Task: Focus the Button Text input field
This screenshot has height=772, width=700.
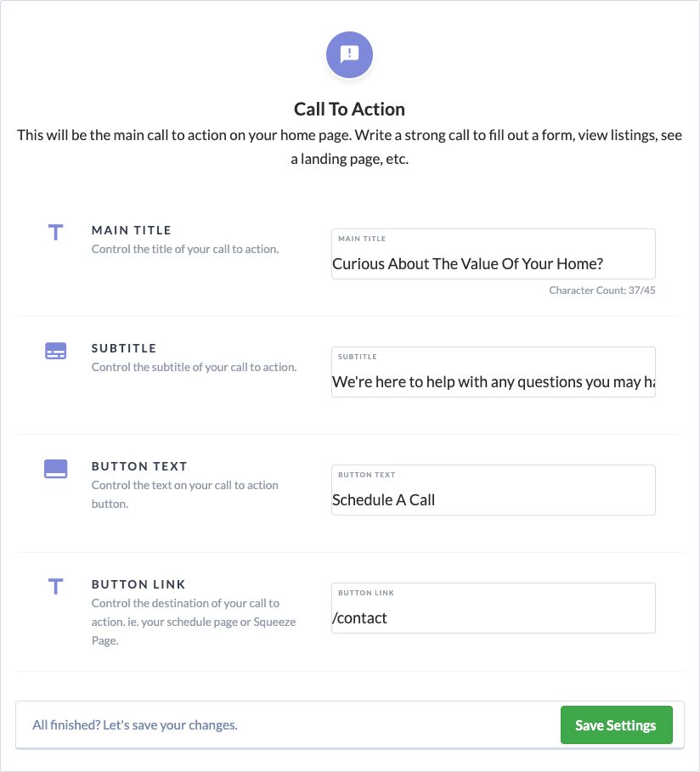Action: pyautogui.click(x=493, y=490)
